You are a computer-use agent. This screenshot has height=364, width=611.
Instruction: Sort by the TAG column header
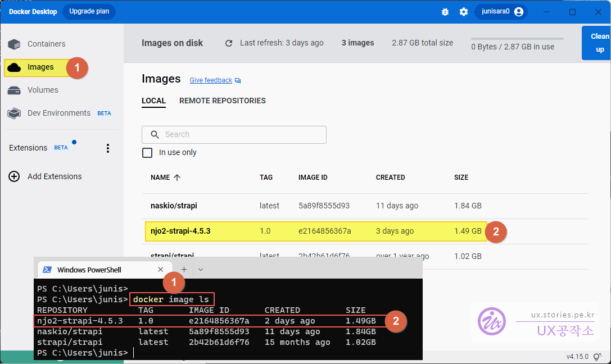coord(266,178)
